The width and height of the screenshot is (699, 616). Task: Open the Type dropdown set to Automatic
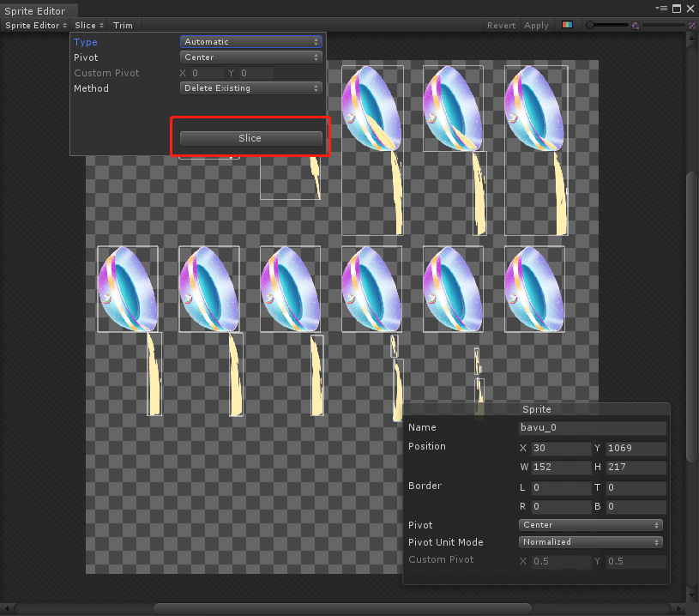click(250, 41)
